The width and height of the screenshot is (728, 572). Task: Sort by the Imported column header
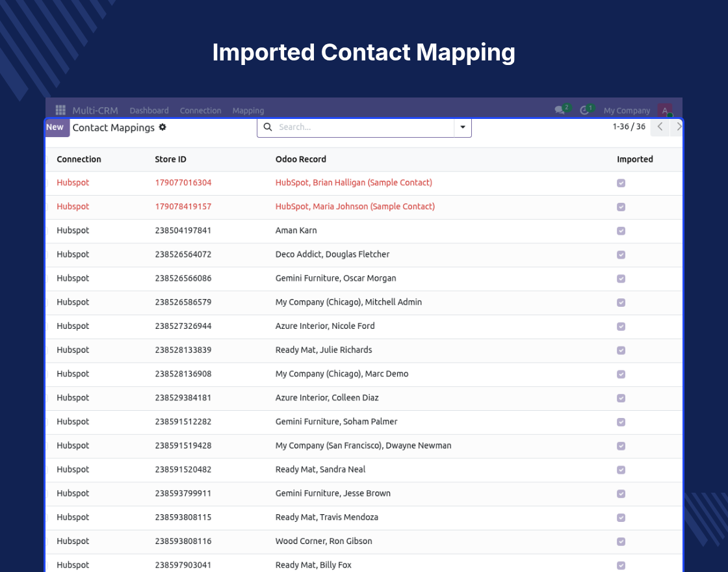(634, 159)
